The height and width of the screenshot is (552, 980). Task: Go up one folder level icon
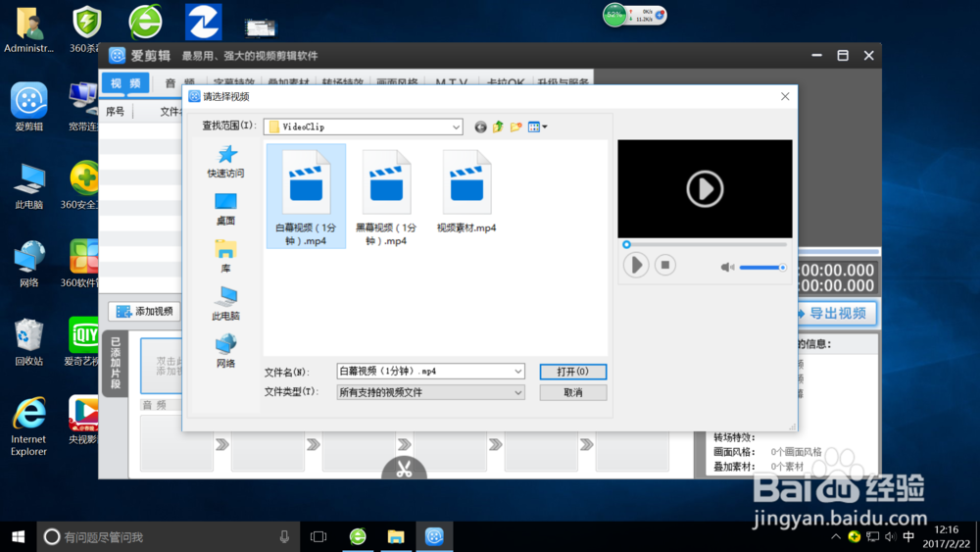point(498,126)
